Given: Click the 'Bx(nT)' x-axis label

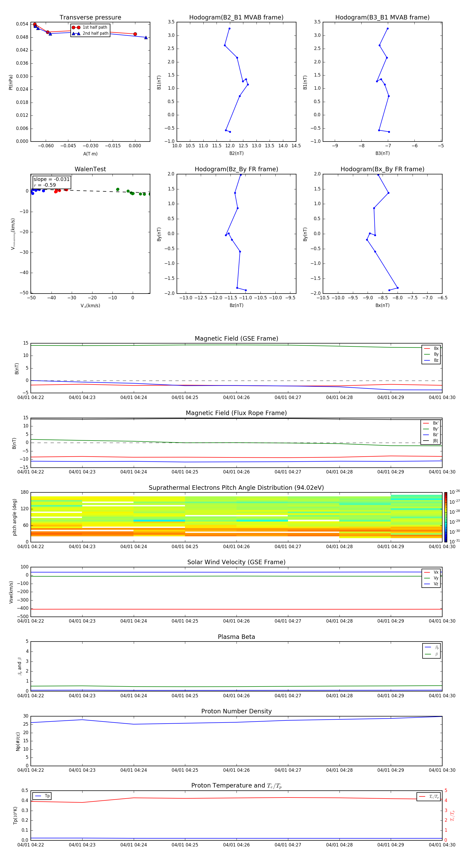Looking at the screenshot, I should click(382, 305).
